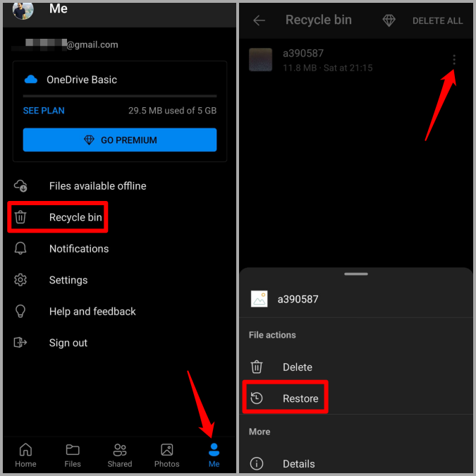Click the a390587 title in bottom sheet

pyautogui.click(x=298, y=299)
